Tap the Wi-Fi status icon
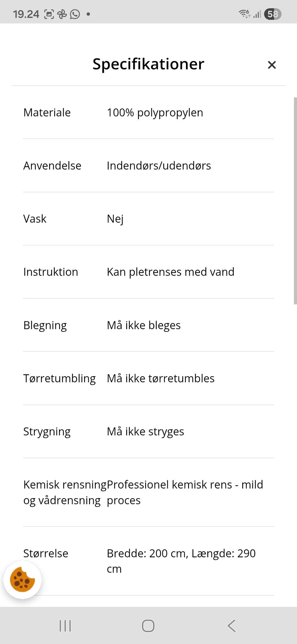Image resolution: width=297 pixels, height=644 pixels. pos(244,14)
